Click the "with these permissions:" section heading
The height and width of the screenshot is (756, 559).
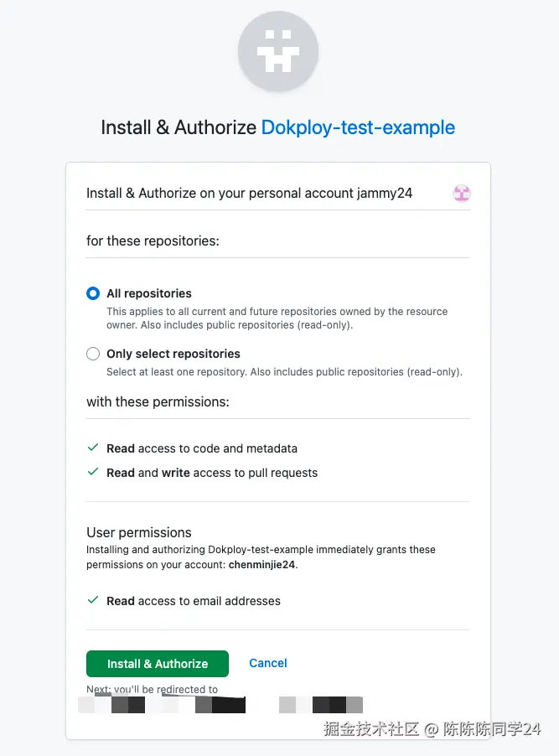[158, 401]
